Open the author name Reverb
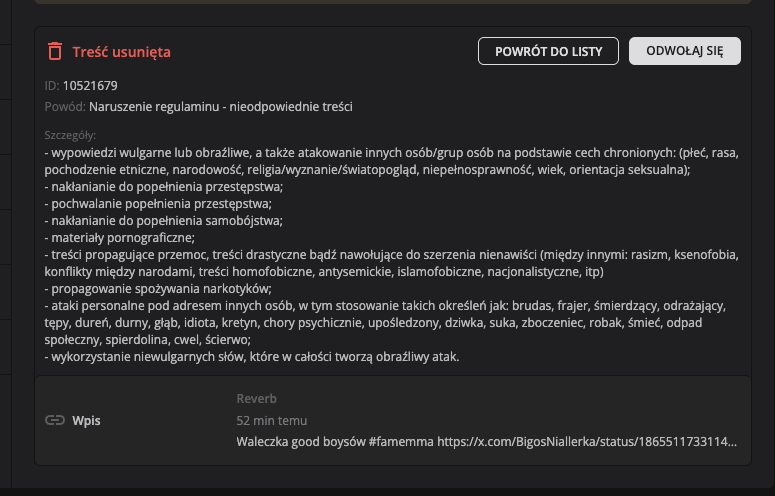 click(x=257, y=399)
